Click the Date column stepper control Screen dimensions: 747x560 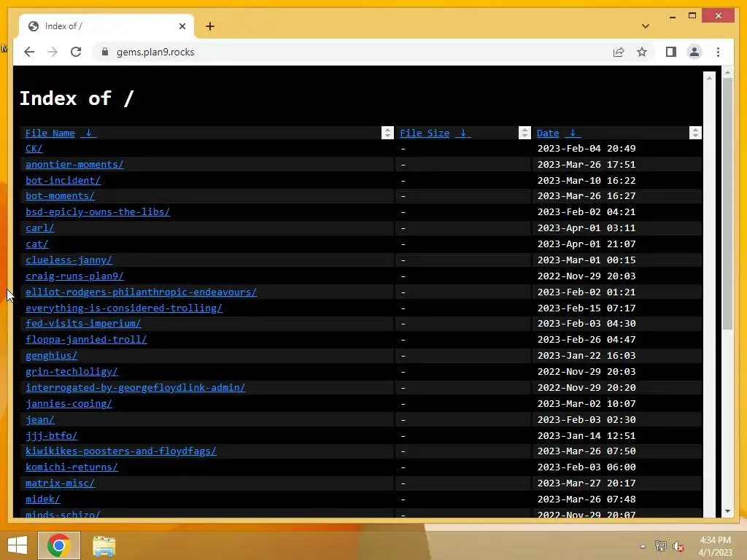pyautogui.click(x=695, y=133)
